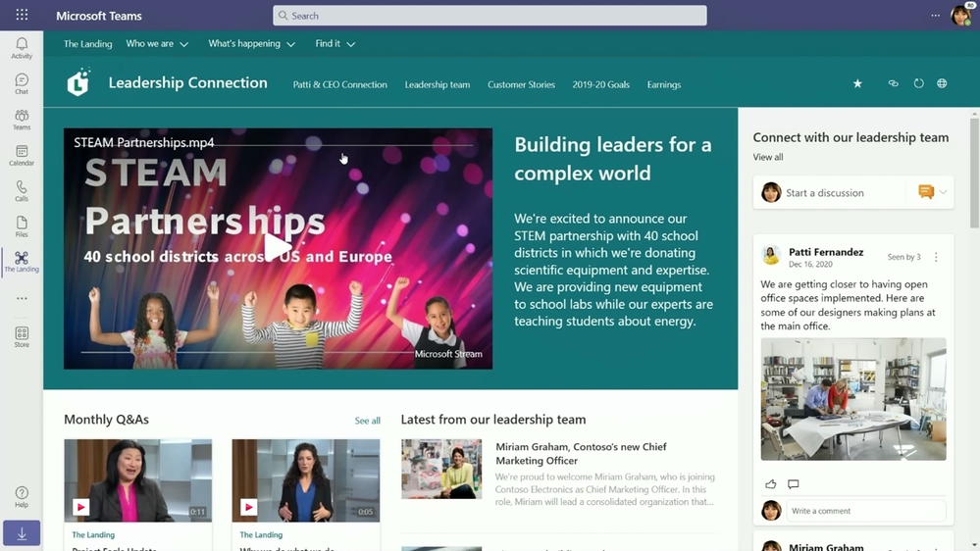
Task: Click the page vertical scrollbar
Action: tap(974, 174)
